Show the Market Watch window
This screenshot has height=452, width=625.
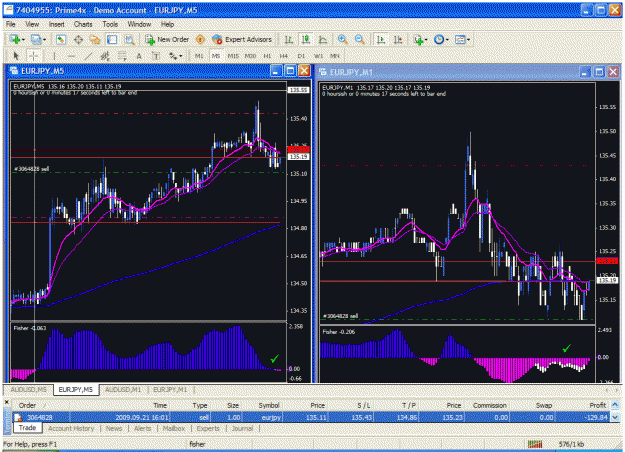tap(61, 39)
